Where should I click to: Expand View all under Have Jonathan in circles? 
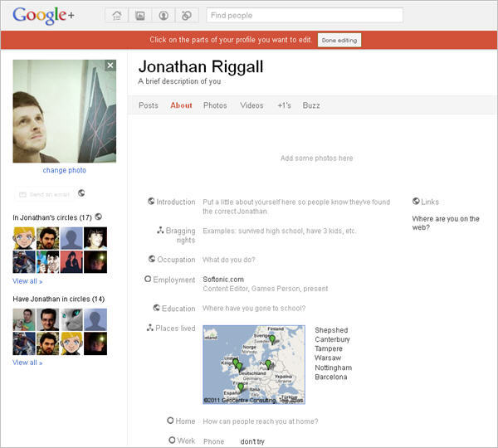pyautogui.click(x=27, y=363)
